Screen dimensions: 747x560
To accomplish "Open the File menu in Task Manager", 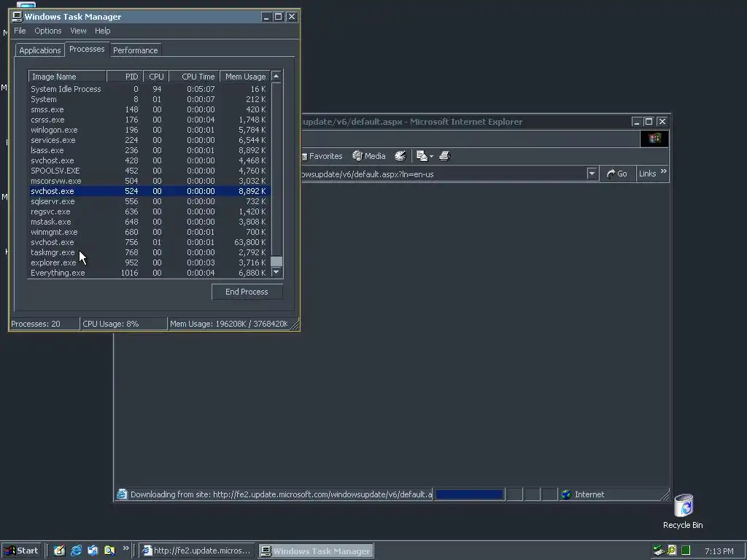I will [x=20, y=31].
